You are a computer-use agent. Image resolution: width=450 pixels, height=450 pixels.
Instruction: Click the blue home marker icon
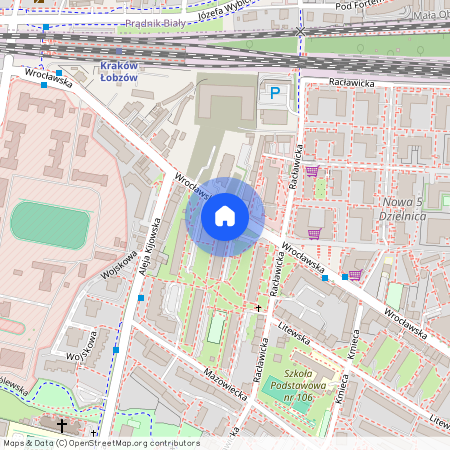pos(225,217)
